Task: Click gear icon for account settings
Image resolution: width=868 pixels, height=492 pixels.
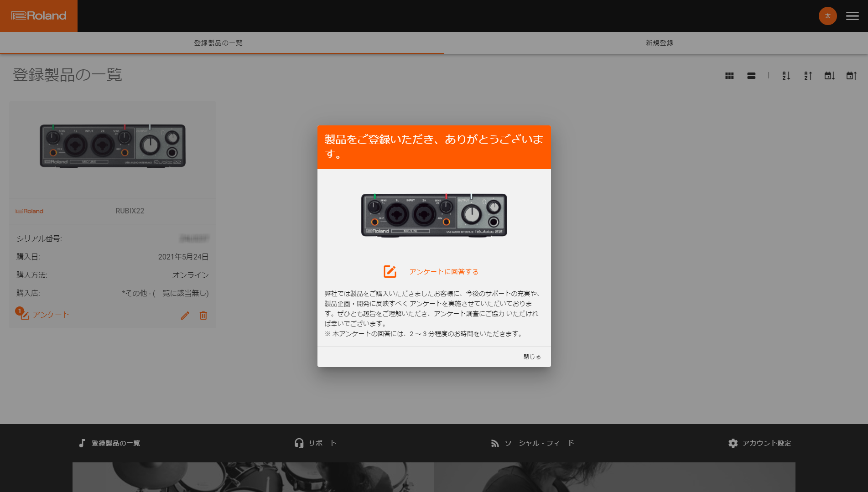Action: click(x=733, y=443)
